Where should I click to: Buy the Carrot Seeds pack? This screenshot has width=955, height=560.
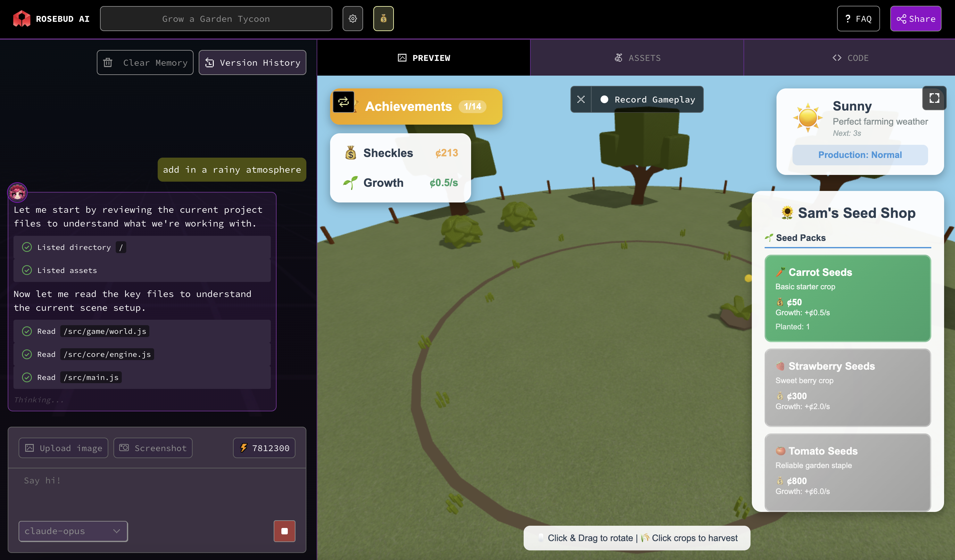point(847,299)
